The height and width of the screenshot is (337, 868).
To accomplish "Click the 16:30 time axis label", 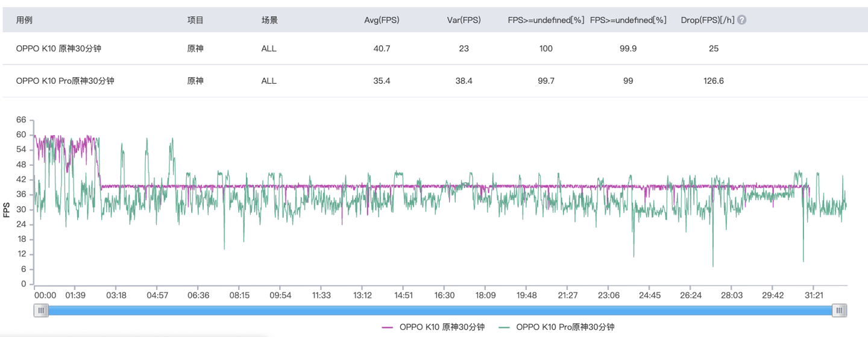I will 444,295.
